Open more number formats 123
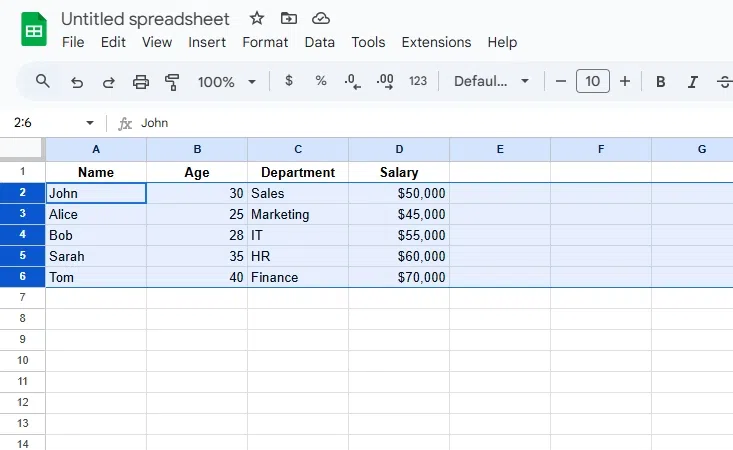 point(418,81)
